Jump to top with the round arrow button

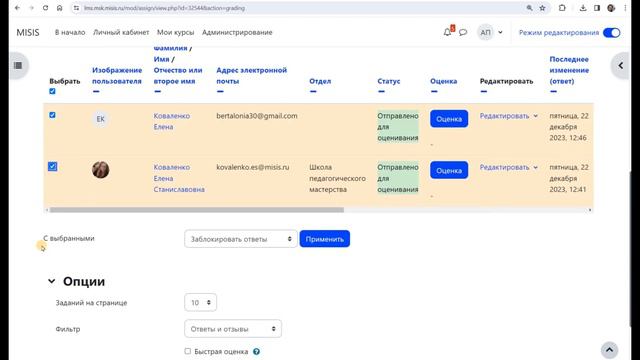point(609,350)
